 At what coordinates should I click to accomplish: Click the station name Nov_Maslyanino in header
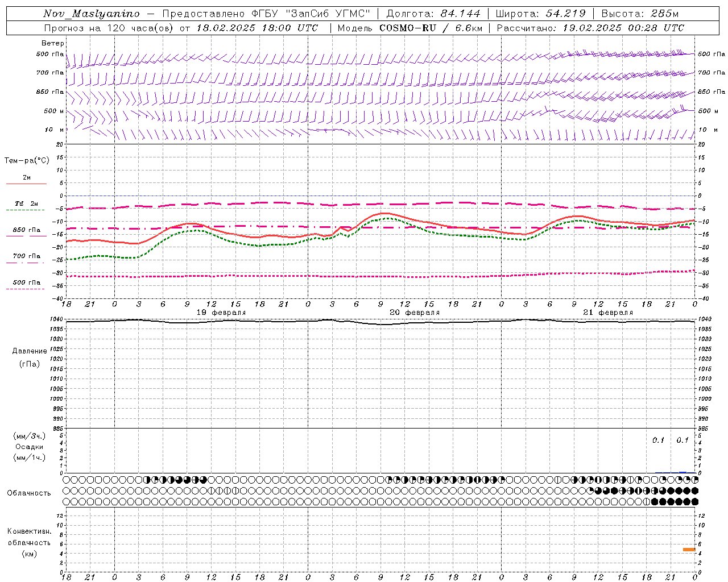[92, 14]
